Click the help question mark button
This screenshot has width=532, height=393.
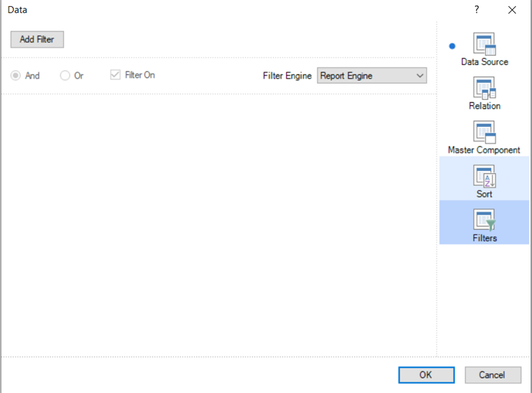(477, 9)
